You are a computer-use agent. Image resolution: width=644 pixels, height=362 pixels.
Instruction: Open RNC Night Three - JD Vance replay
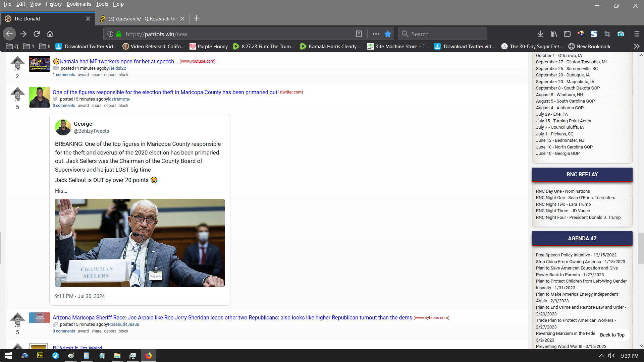(563, 211)
